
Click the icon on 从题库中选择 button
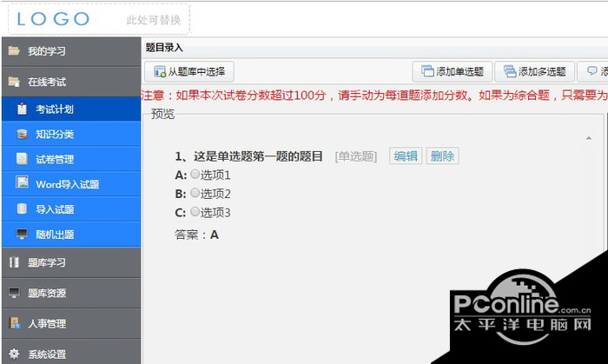[160, 72]
